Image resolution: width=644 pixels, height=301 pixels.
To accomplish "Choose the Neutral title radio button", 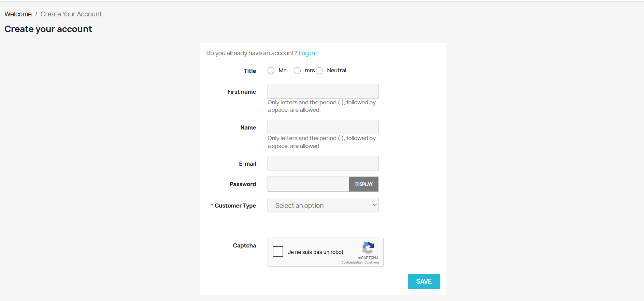I will tap(319, 71).
